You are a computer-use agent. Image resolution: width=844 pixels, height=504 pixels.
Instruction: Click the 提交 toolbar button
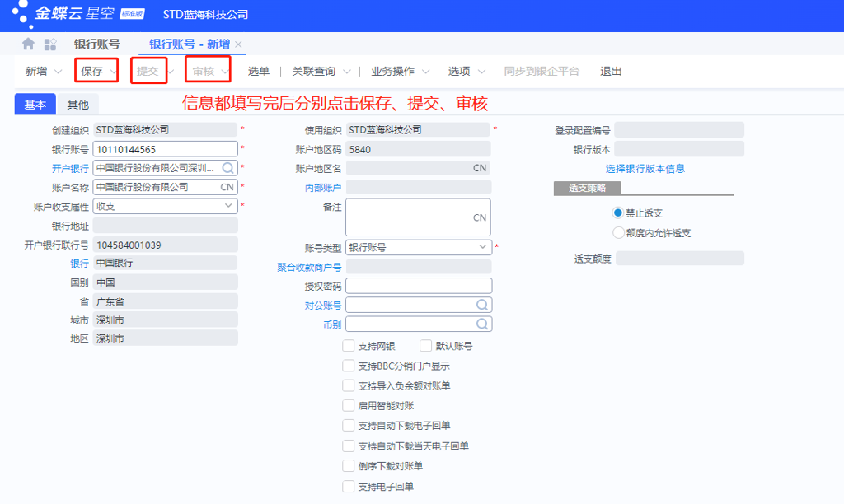pos(148,71)
